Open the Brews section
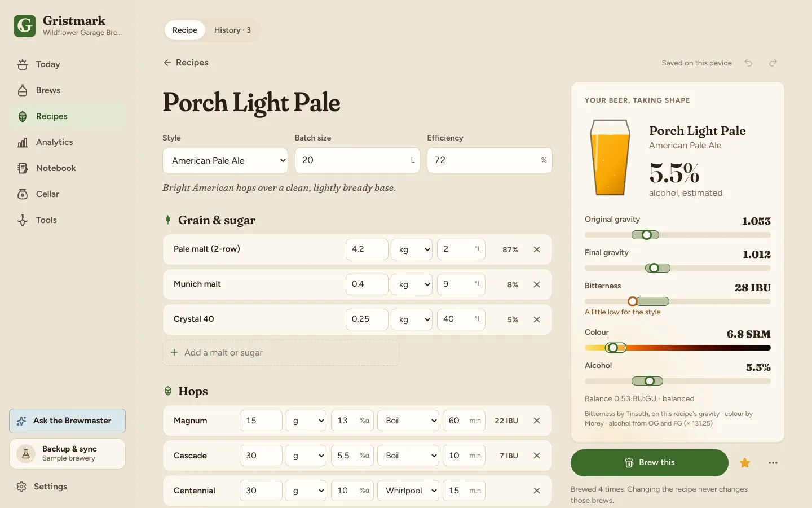 coord(68,90)
